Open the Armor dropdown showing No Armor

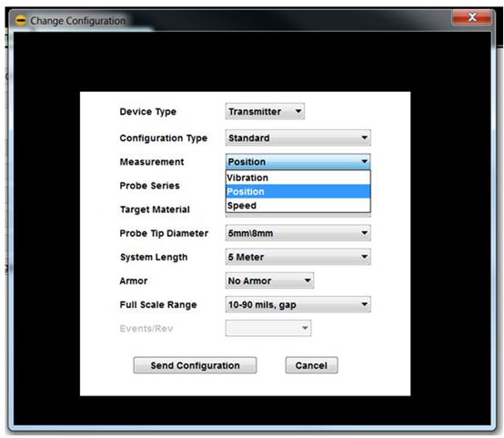pos(269,280)
